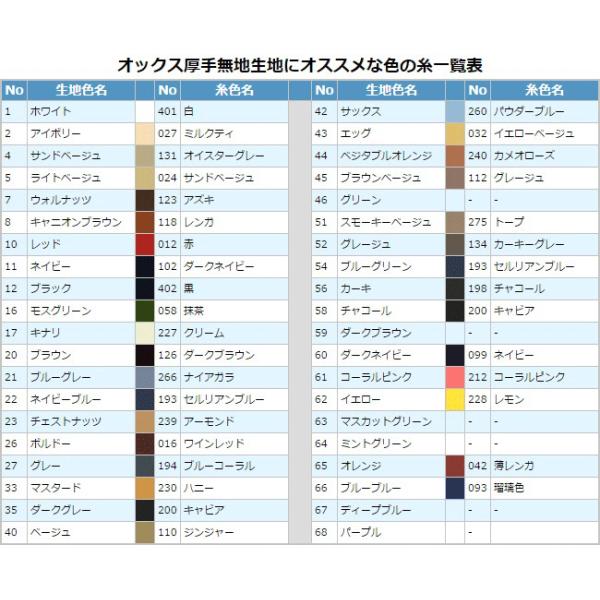The image size is (600, 600).
Task: Click the red swatch in the レッド row
Action: (x=145, y=244)
